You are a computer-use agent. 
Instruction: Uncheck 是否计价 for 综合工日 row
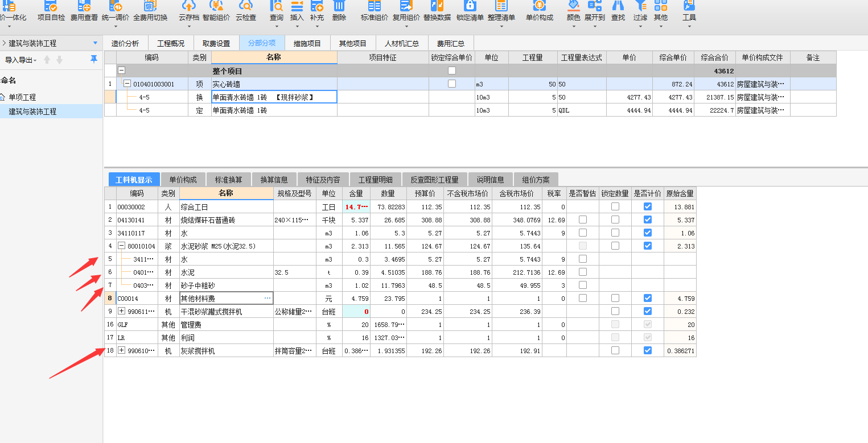click(648, 207)
